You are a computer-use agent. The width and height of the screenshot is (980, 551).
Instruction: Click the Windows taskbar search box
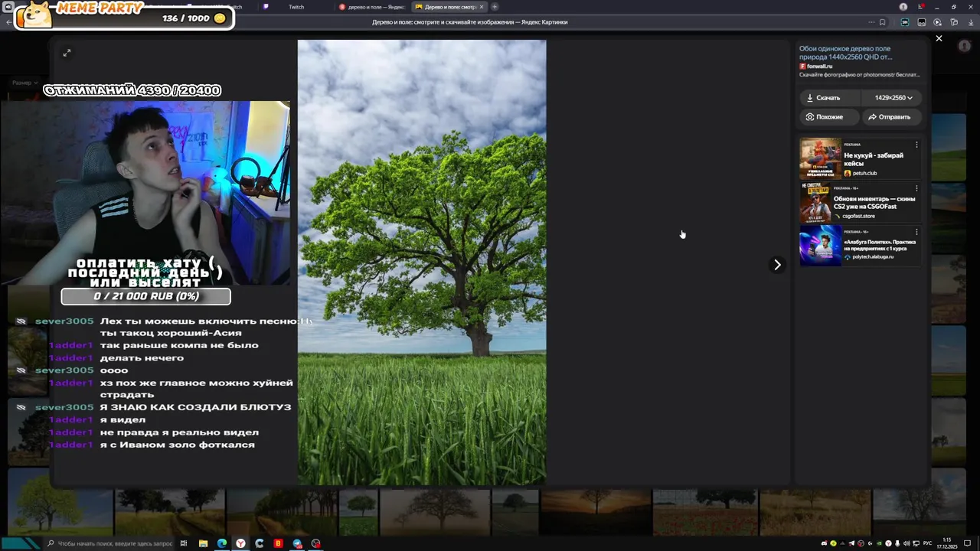109,543
